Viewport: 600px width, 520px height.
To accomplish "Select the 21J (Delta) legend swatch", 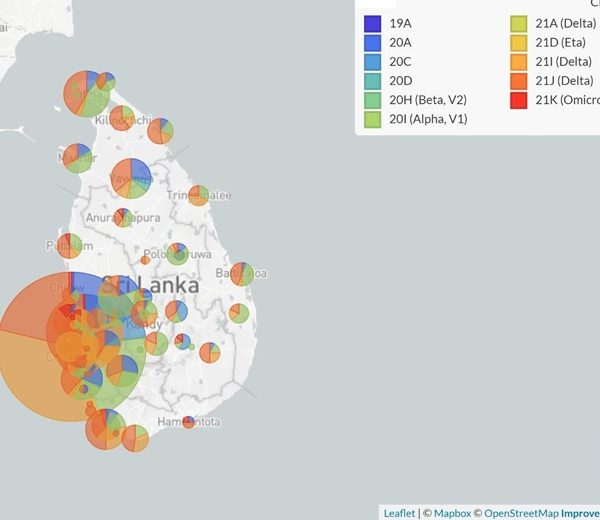I will [x=520, y=80].
